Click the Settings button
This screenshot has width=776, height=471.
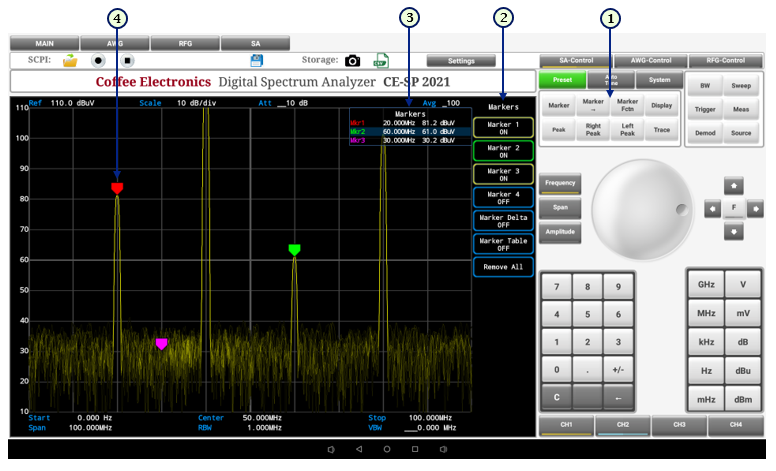click(x=461, y=61)
